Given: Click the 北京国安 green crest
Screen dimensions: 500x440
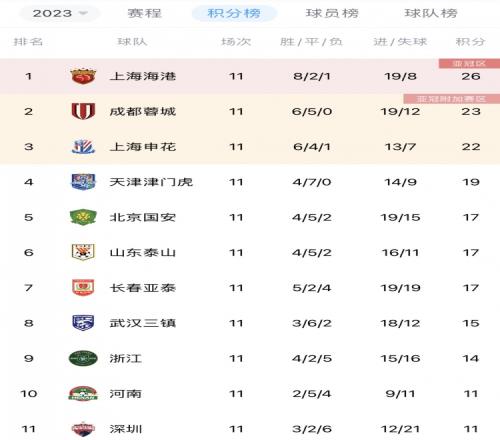Looking at the screenshot, I should pos(83,217).
